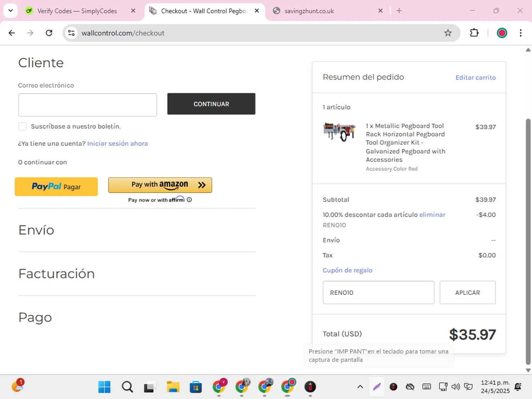The width and height of the screenshot is (532, 399).
Task: Click the Pago section heading
Action: [35, 317]
